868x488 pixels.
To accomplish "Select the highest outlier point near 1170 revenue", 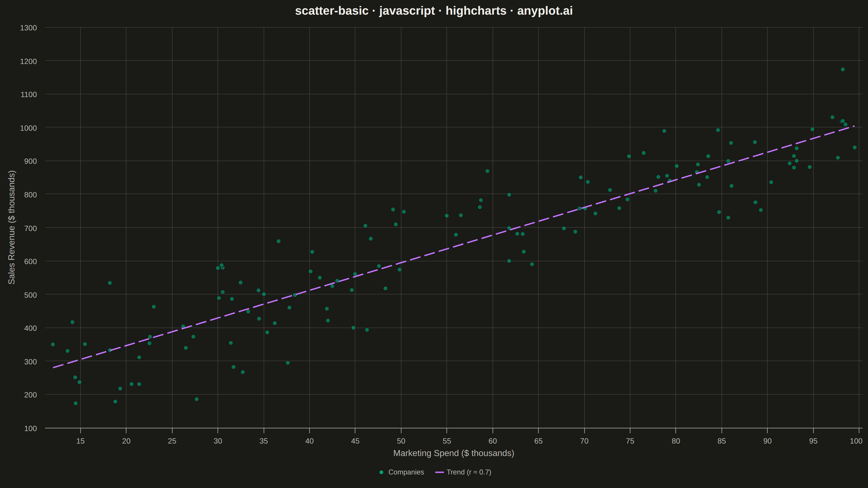I will pos(843,69).
